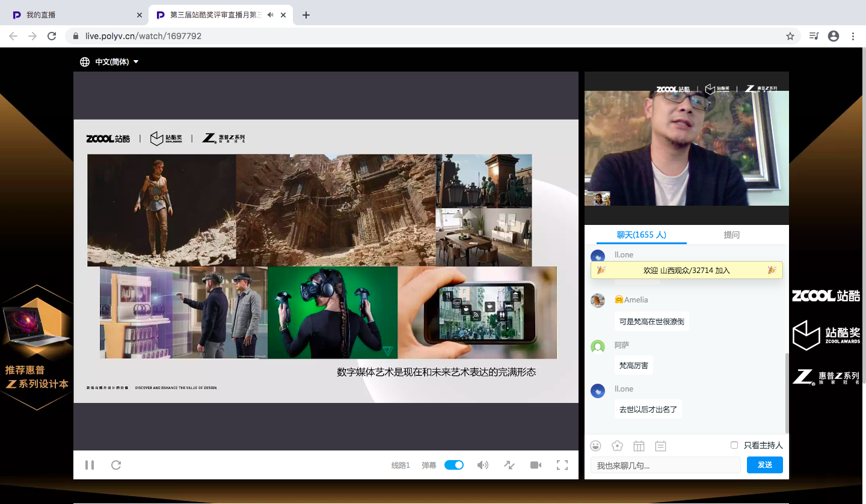Open the browser media controls icon
The height and width of the screenshot is (504, 866).
[814, 36]
